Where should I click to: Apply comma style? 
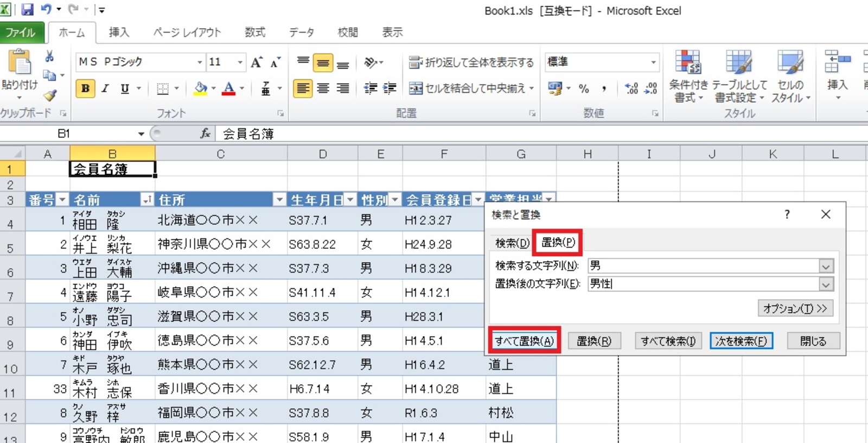603,88
